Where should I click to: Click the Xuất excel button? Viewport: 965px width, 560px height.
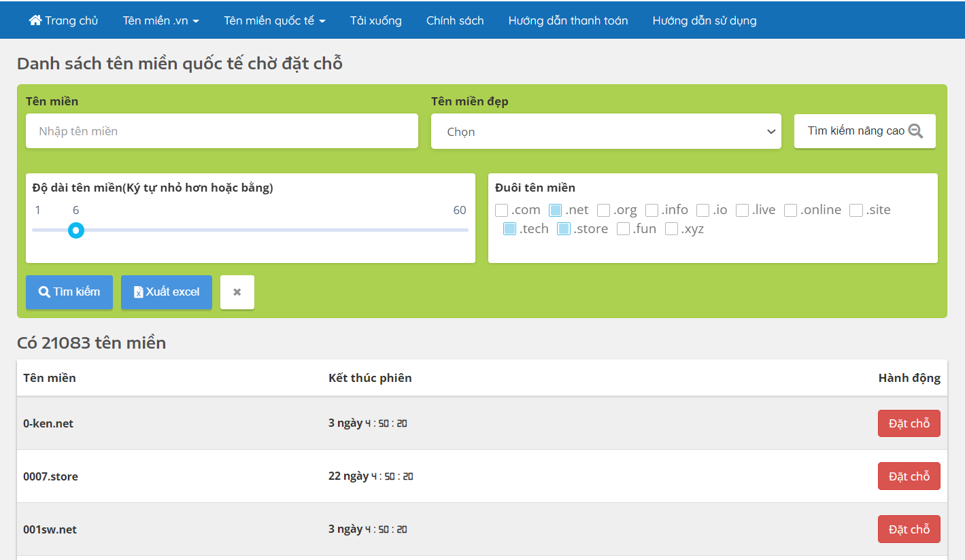pyautogui.click(x=167, y=292)
